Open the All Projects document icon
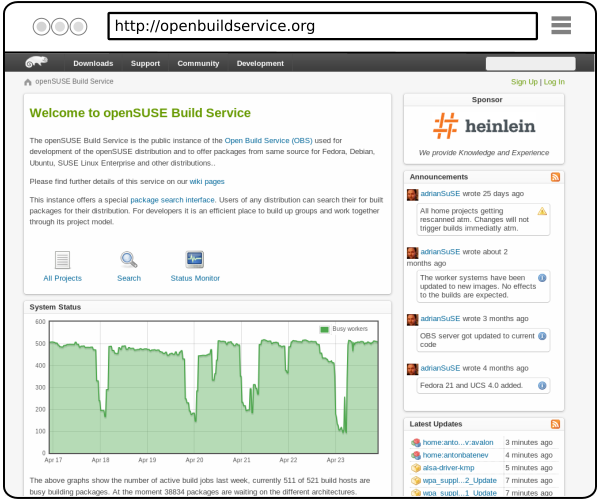 pyautogui.click(x=62, y=260)
